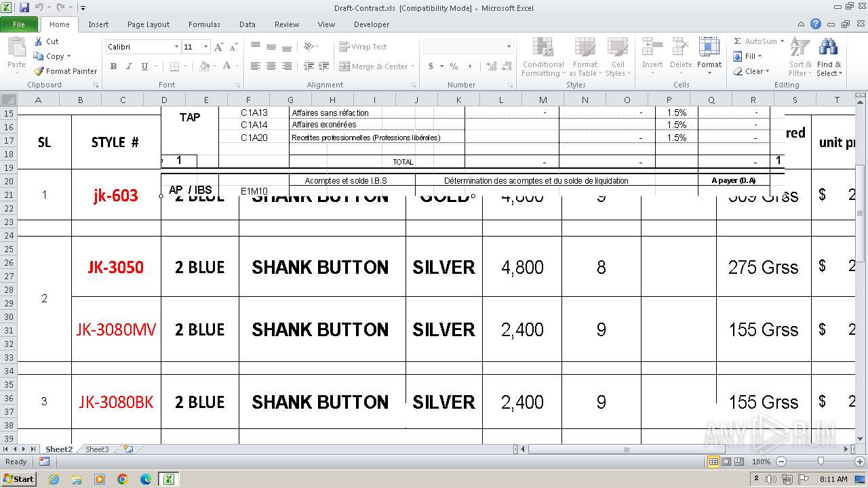Open Microsoft Excel Help
The image size is (868, 488).
pyautogui.click(x=816, y=24)
